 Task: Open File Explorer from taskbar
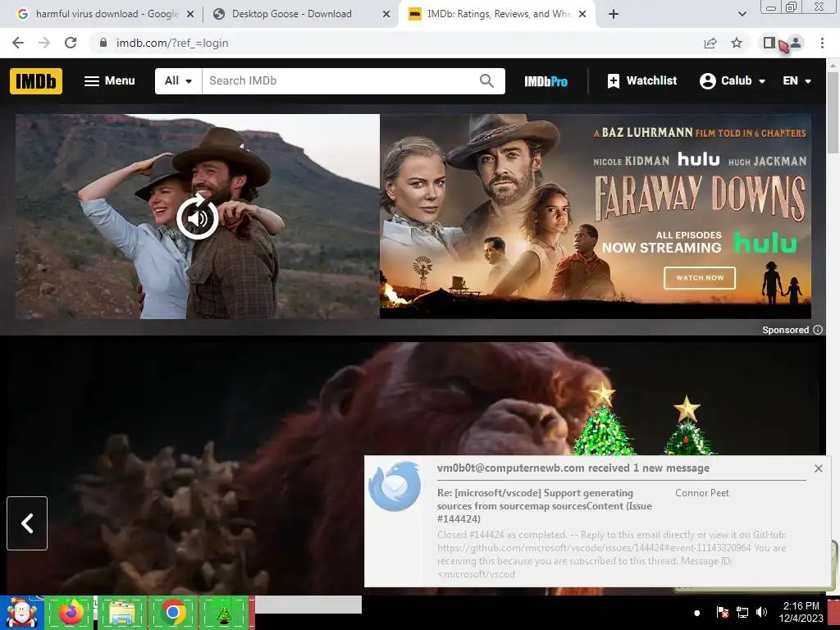(121, 612)
